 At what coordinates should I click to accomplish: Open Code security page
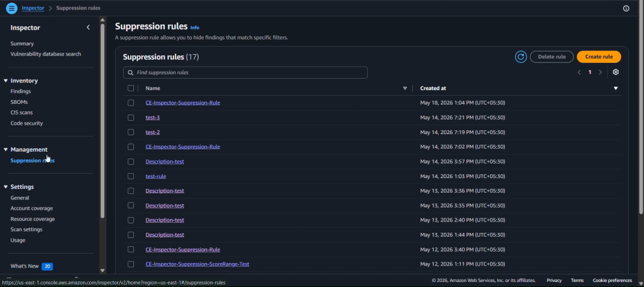[26, 123]
